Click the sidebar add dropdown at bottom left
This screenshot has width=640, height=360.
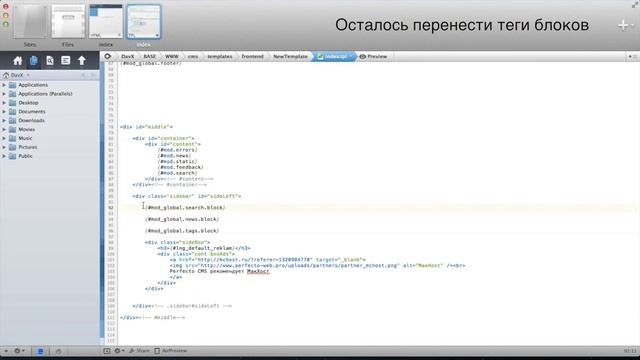6,351
